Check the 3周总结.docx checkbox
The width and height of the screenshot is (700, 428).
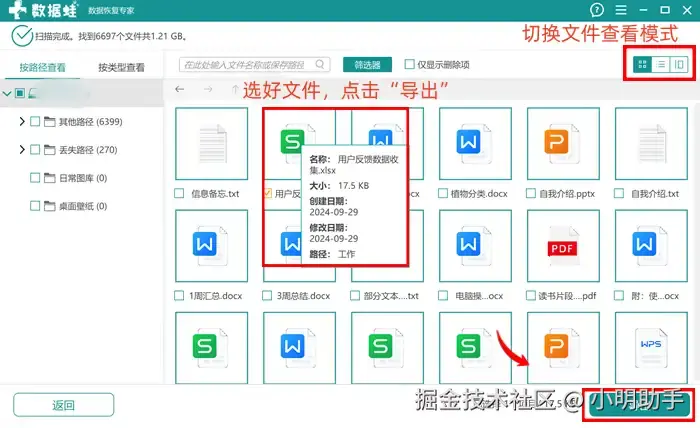pyautogui.click(x=267, y=295)
